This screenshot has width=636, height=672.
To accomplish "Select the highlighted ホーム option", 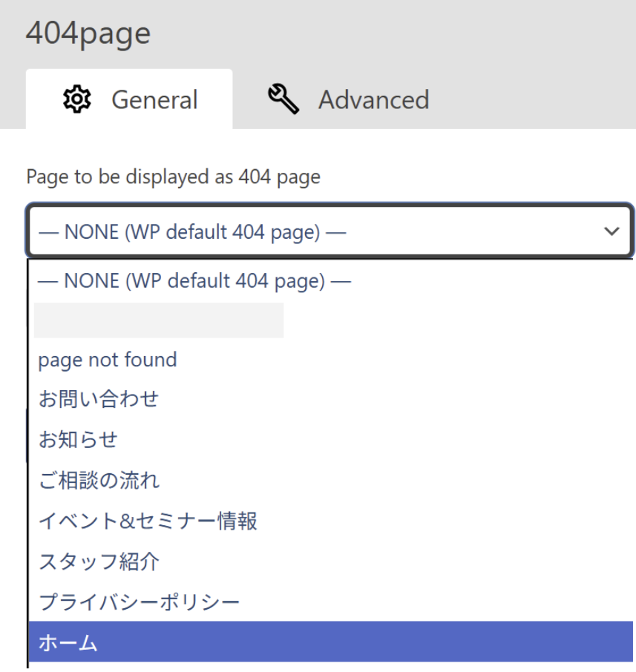I will pyautogui.click(x=68, y=642).
